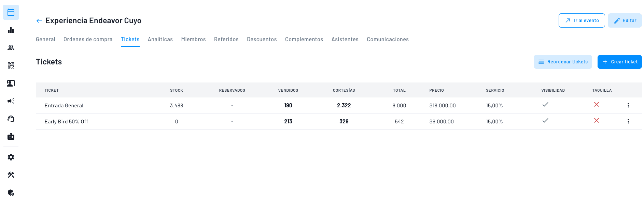
Task: Click the PRECIO column header
Action: tap(437, 90)
